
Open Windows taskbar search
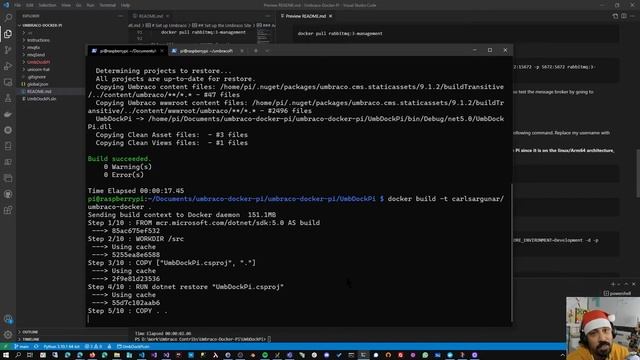click(x=18, y=355)
